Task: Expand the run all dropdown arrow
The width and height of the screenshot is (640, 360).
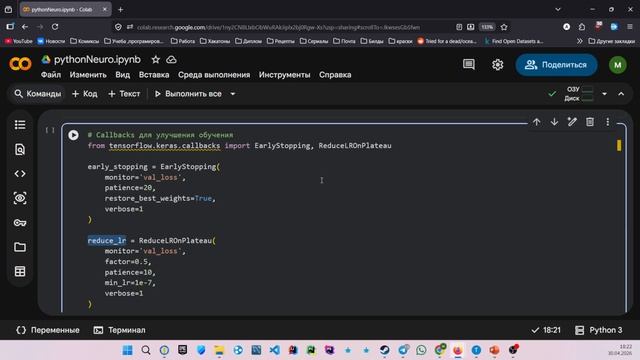Action: tap(233, 94)
